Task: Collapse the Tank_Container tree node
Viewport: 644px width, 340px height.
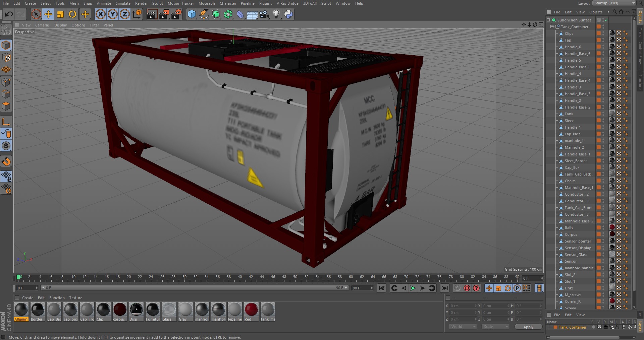Action: tap(552, 26)
